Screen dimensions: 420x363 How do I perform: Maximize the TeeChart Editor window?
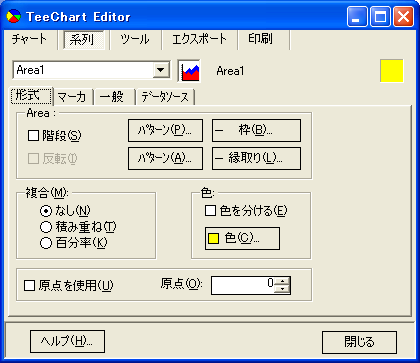tap(380, 17)
